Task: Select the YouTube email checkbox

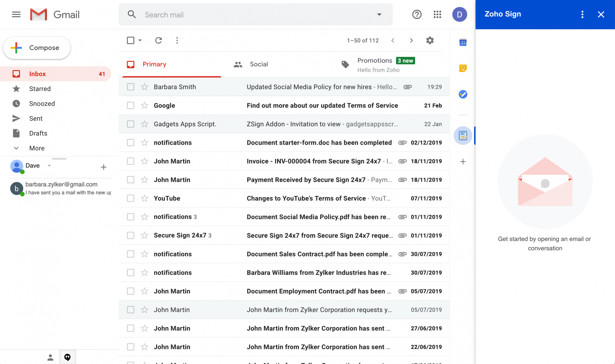Action: pos(131,198)
